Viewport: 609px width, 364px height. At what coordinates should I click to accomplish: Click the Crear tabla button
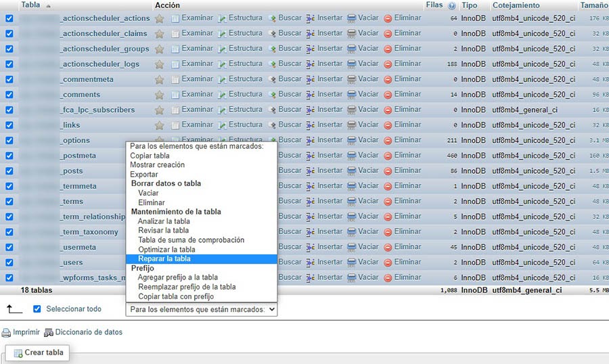(x=38, y=352)
